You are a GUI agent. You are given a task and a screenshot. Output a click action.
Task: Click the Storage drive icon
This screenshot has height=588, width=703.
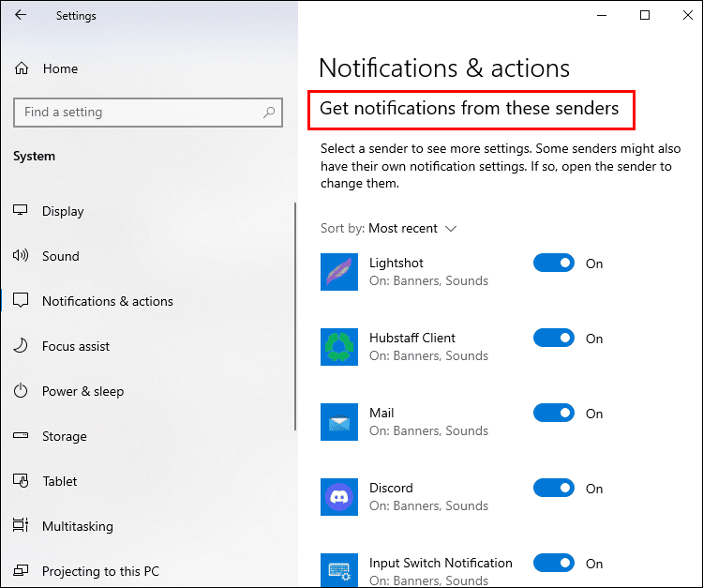(x=21, y=435)
